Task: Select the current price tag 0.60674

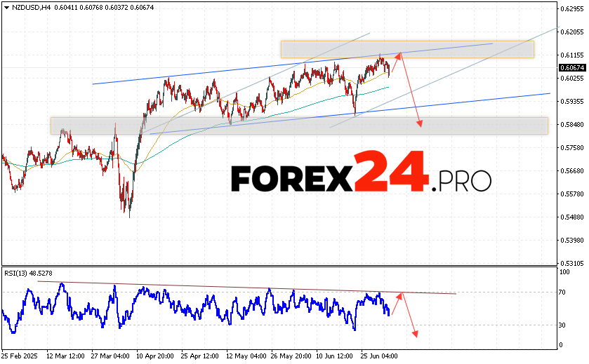Action: [x=570, y=68]
